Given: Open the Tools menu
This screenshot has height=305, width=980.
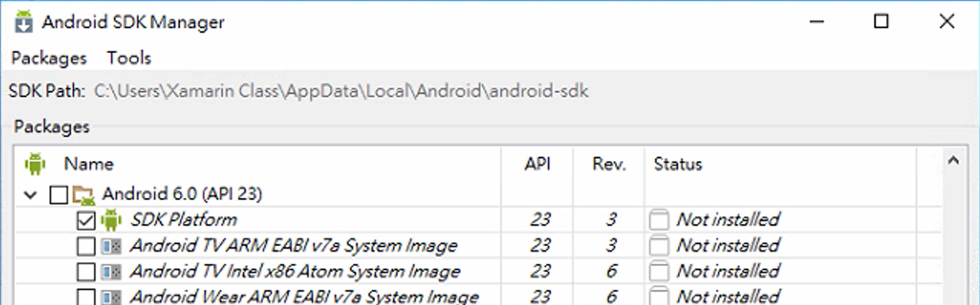Looking at the screenshot, I should click(x=129, y=58).
